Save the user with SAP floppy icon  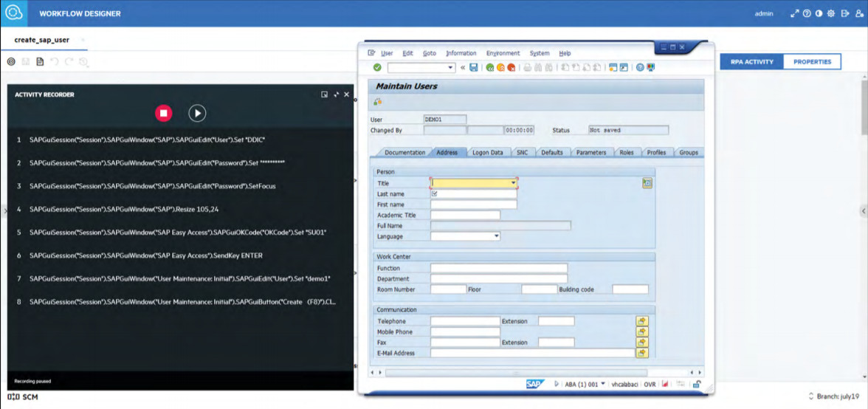(x=474, y=67)
